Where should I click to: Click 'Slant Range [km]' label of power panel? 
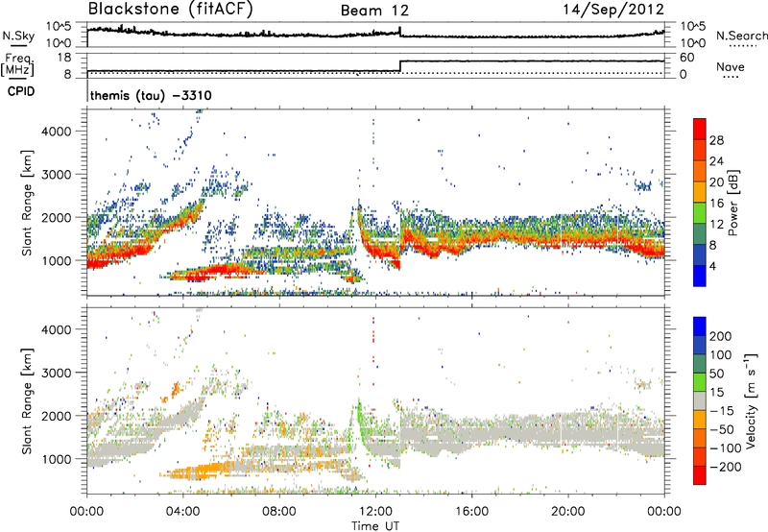pyautogui.click(x=27, y=203)
